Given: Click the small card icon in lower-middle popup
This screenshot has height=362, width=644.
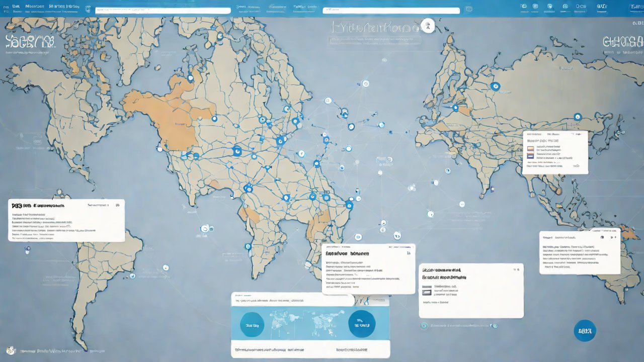Looking at the screenshot, I should (427, 292).
